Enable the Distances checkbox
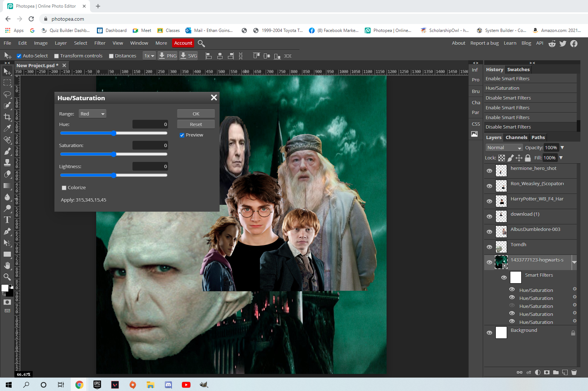This screenshot has width=588, height=391. click(111, 56)
